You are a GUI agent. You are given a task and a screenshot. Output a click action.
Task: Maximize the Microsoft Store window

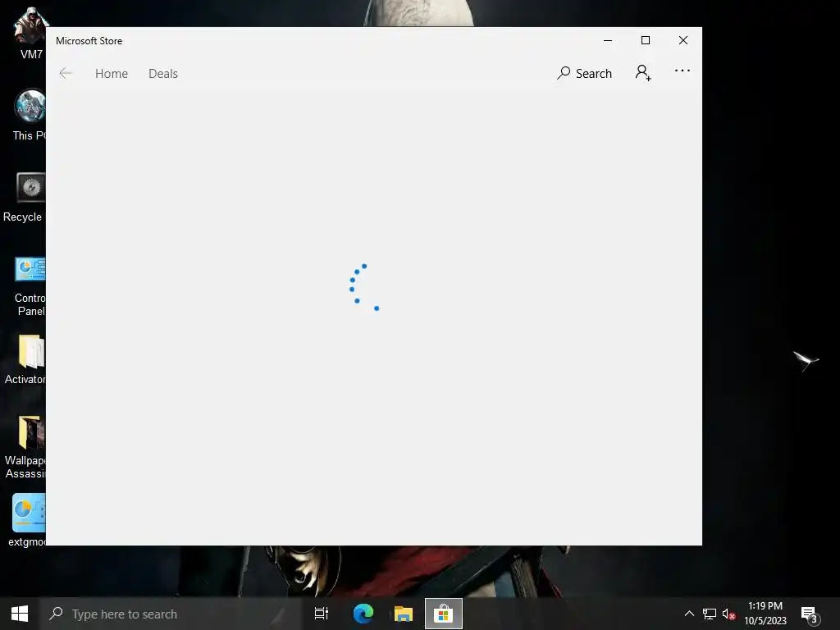646,41
